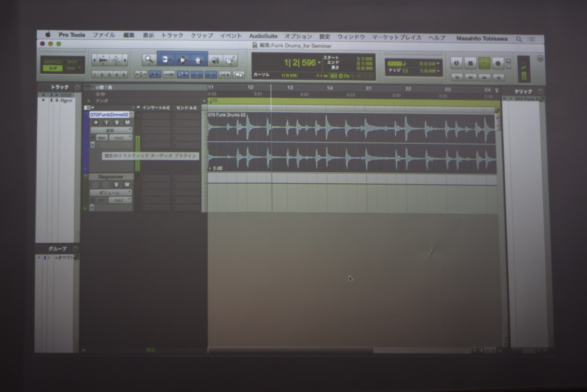Click the MIDI vertical zoom icon

pos(116,60)
